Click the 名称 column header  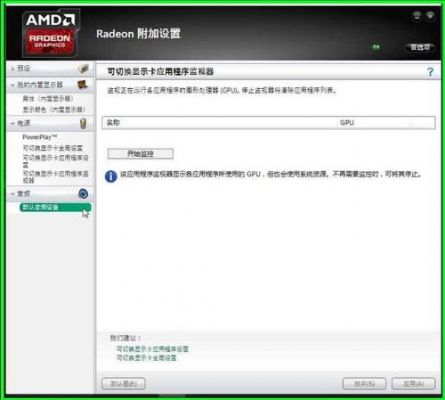(x=113, y=123)
